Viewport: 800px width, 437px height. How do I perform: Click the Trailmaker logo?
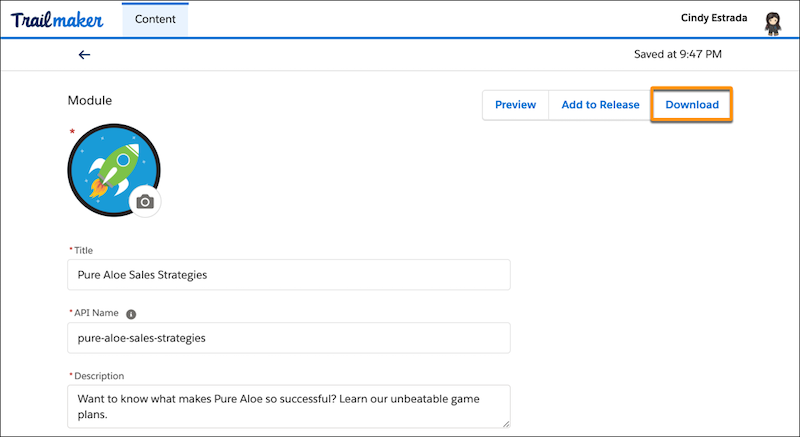point(57,20)
